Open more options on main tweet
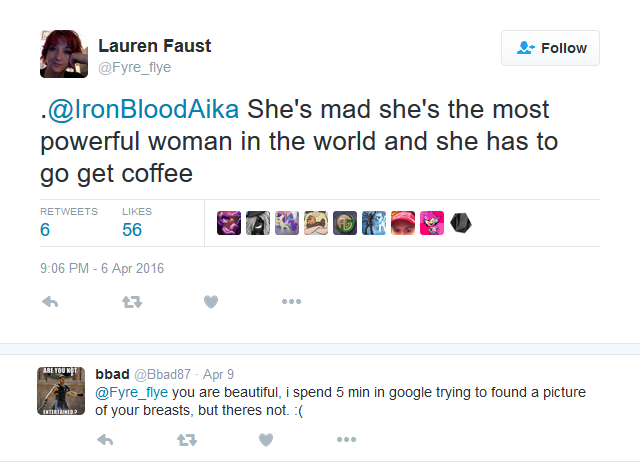 [291, 302]
